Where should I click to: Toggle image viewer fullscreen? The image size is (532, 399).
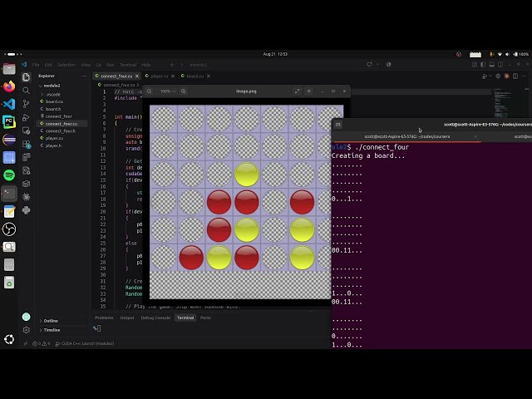(298, 91)
